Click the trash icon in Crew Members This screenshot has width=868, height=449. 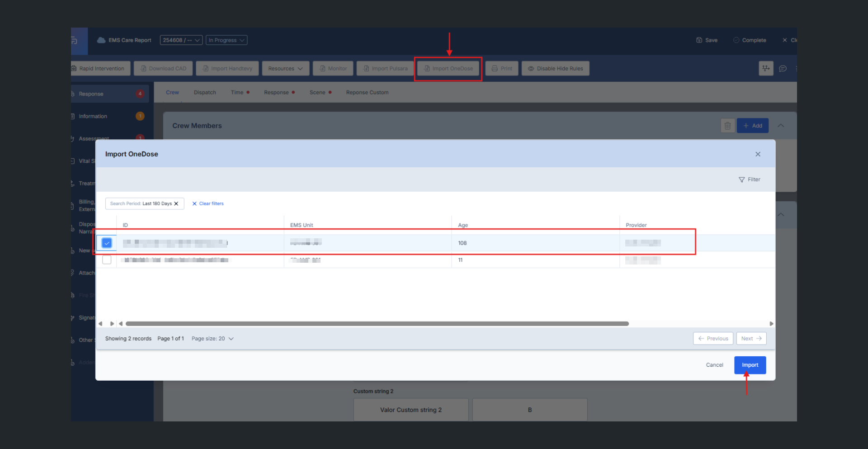coord(727,126)
